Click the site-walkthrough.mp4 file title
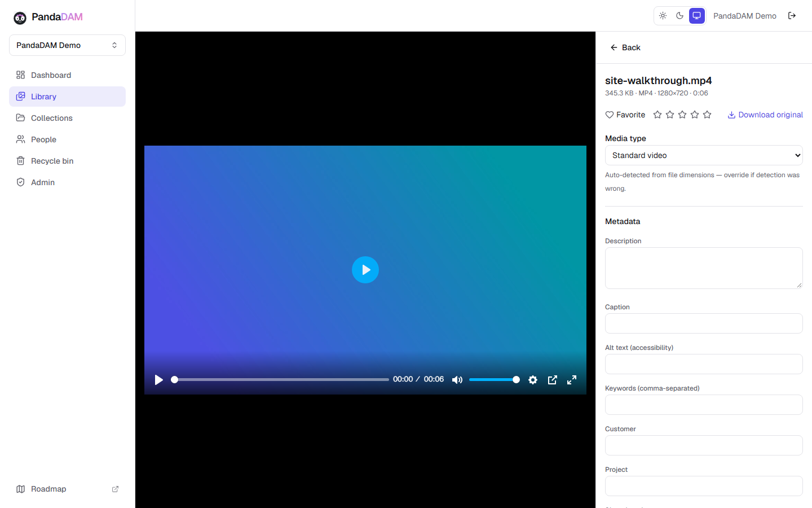This screenshot has width=812, height=508. tap(658, 81)
